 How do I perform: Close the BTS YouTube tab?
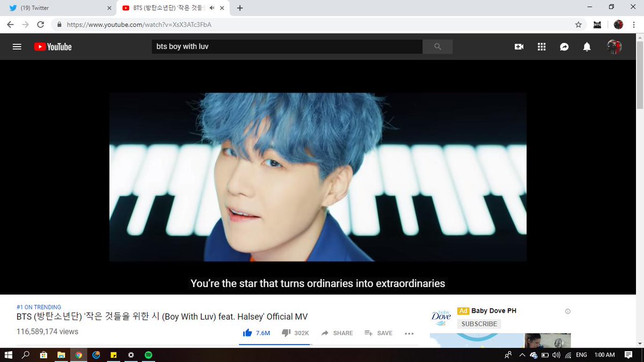tap(222, 8)
